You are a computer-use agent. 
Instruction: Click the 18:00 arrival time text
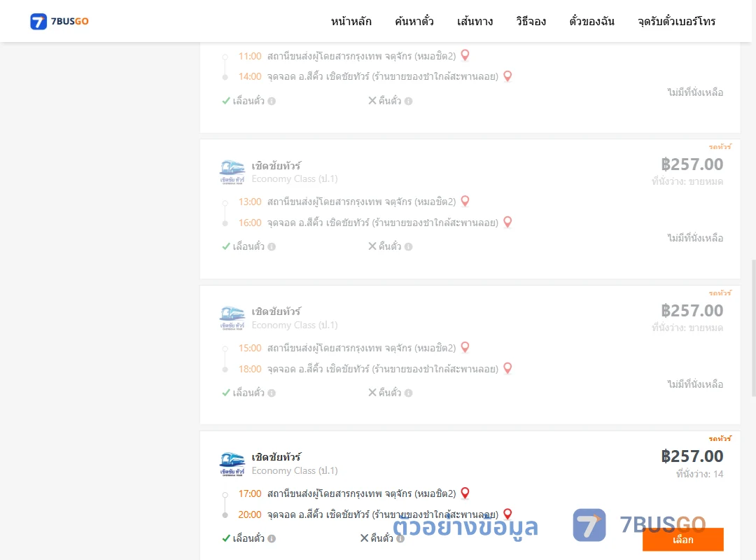click(x=250, y=369)
